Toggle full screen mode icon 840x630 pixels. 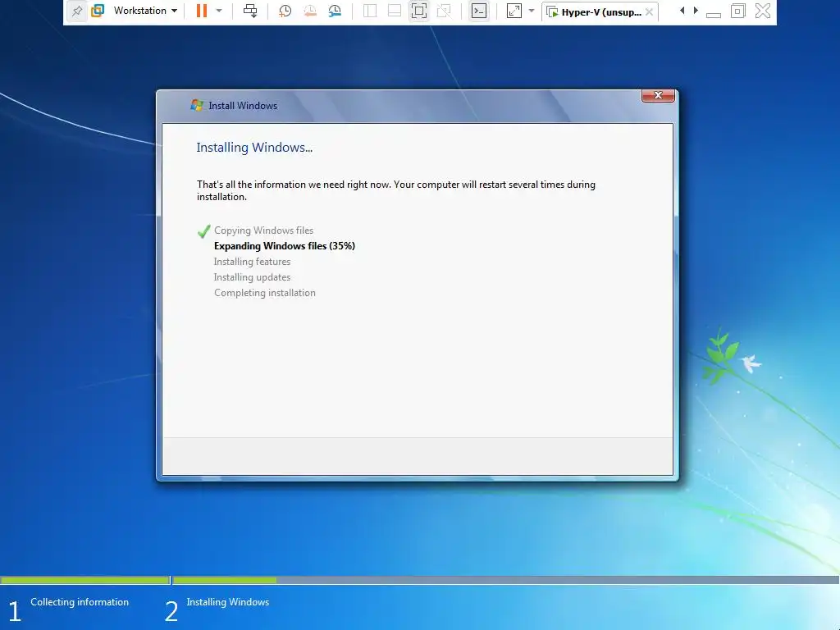pyautogui.click(x=419, y=11)
